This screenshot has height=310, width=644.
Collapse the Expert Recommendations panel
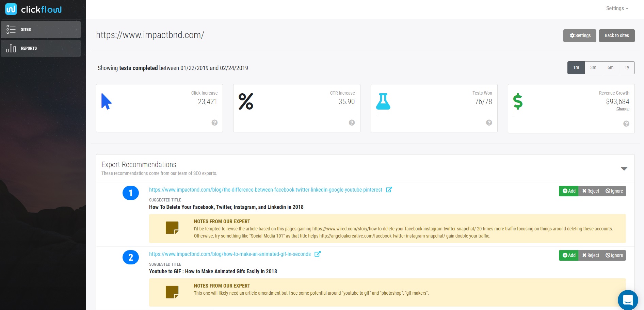point(624,168)
